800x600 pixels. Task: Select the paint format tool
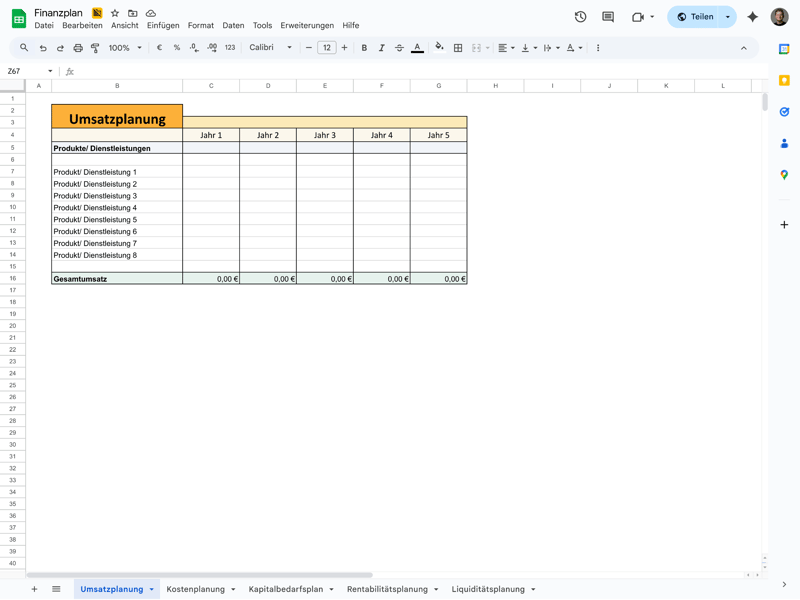95,48
